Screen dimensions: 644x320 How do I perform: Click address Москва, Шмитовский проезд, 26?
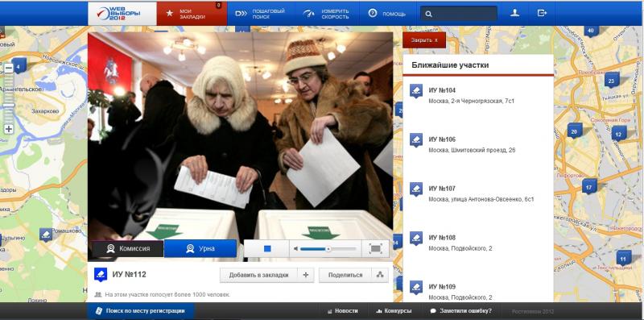[x=472, y=150]
